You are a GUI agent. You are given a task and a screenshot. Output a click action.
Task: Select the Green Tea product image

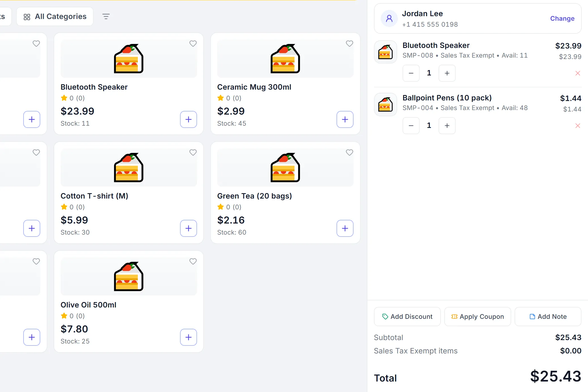pos(285,168)
